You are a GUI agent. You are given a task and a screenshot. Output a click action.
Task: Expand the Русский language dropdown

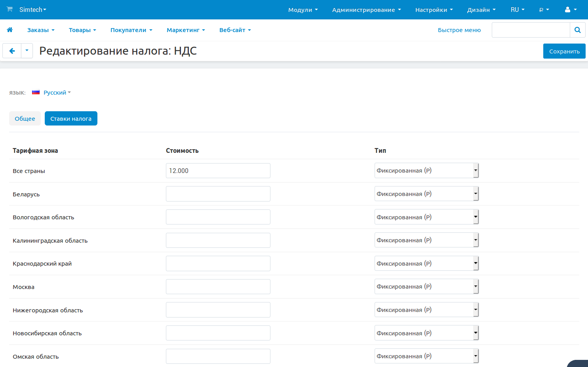click(57, 93)
